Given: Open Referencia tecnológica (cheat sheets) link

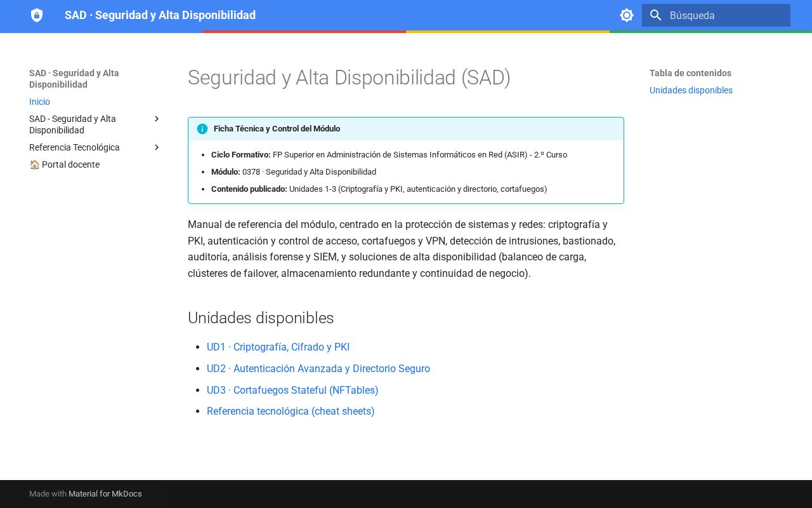Looking at the screenshot, I should 291,411.
